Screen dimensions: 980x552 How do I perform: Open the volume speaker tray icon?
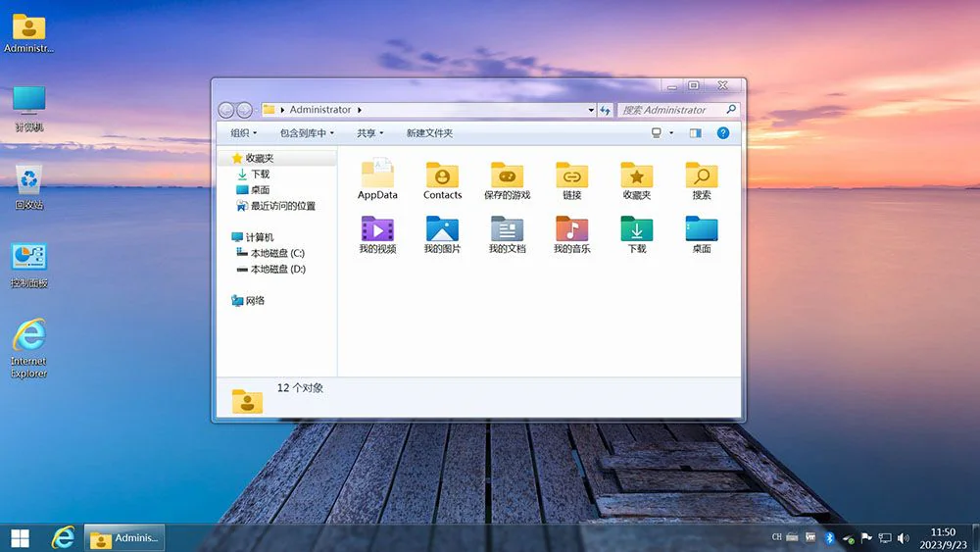click(x=904, y=537)
